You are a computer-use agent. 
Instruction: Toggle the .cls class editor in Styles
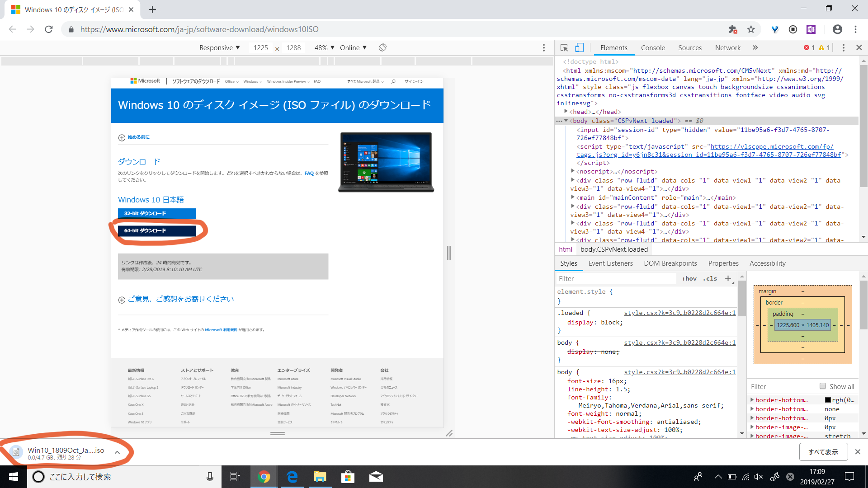click(x=710, y=278)
